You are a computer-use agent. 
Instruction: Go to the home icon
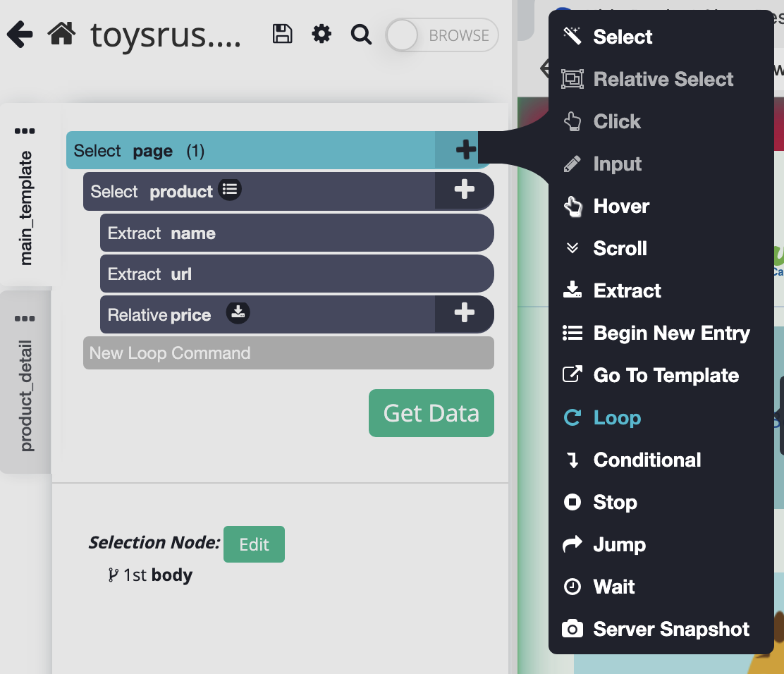pyautogui.click(x=62, y=35)
